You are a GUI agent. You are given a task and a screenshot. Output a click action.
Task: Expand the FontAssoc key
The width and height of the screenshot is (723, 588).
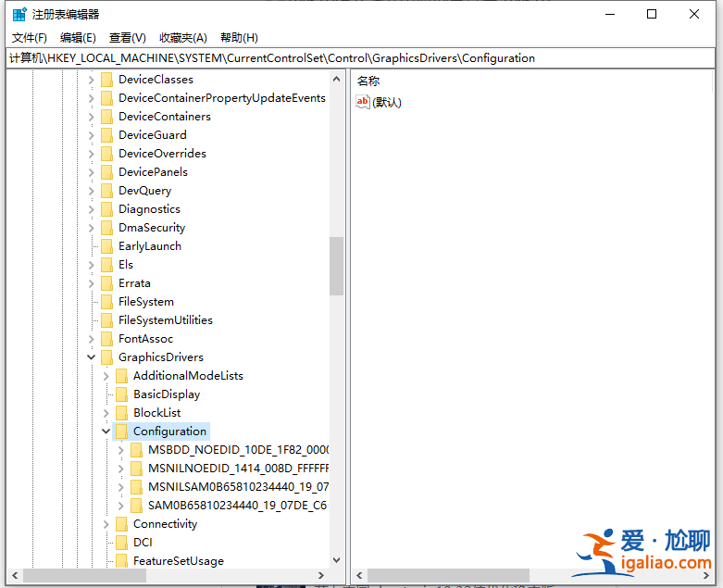coord(92,339)
